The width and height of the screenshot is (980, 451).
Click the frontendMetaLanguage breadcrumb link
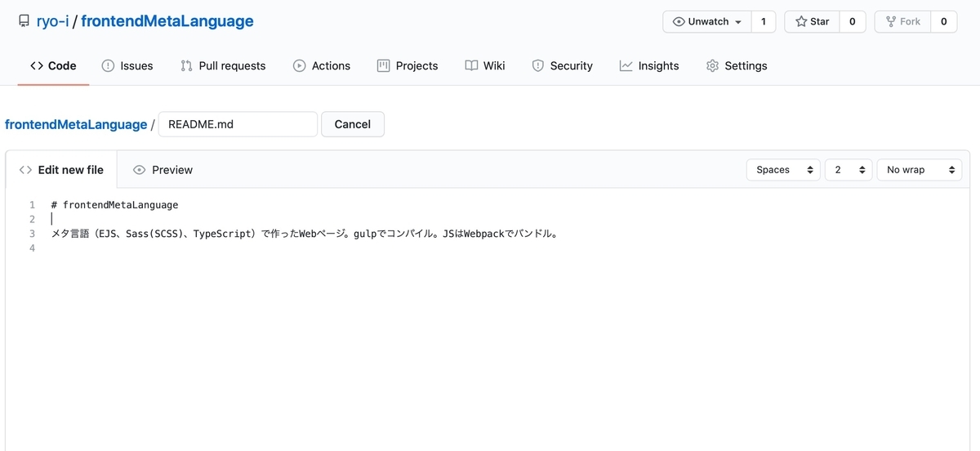point(76,124)
